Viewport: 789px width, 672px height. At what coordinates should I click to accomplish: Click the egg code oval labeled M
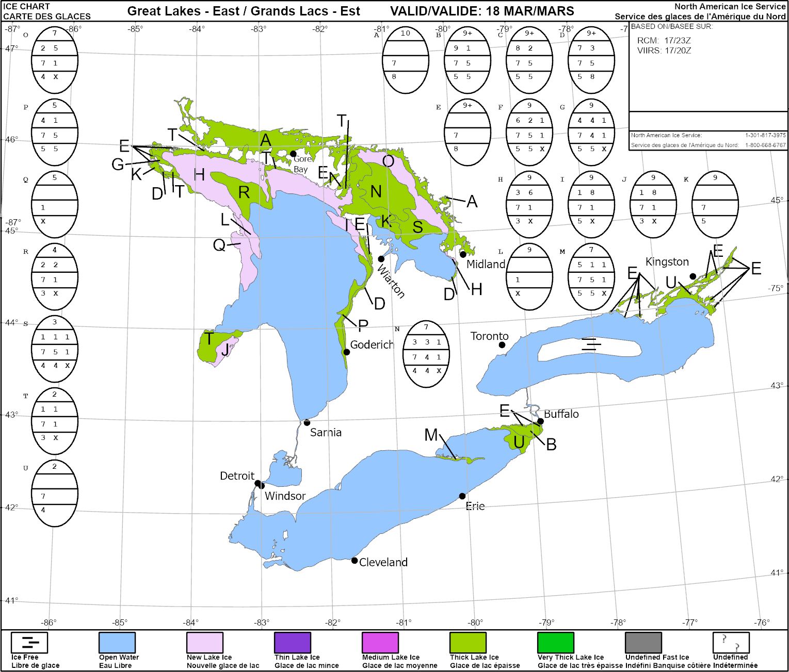[591, 276]
